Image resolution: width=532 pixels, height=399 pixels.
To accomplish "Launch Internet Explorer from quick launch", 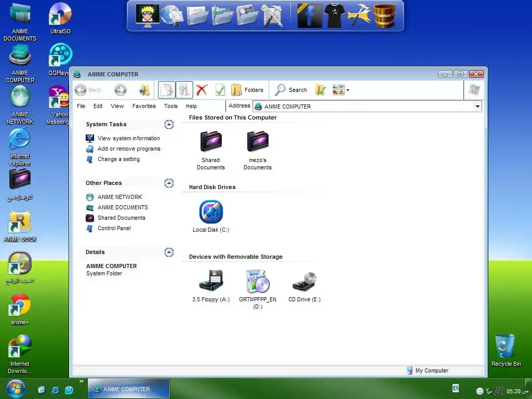I will [55, 390].
